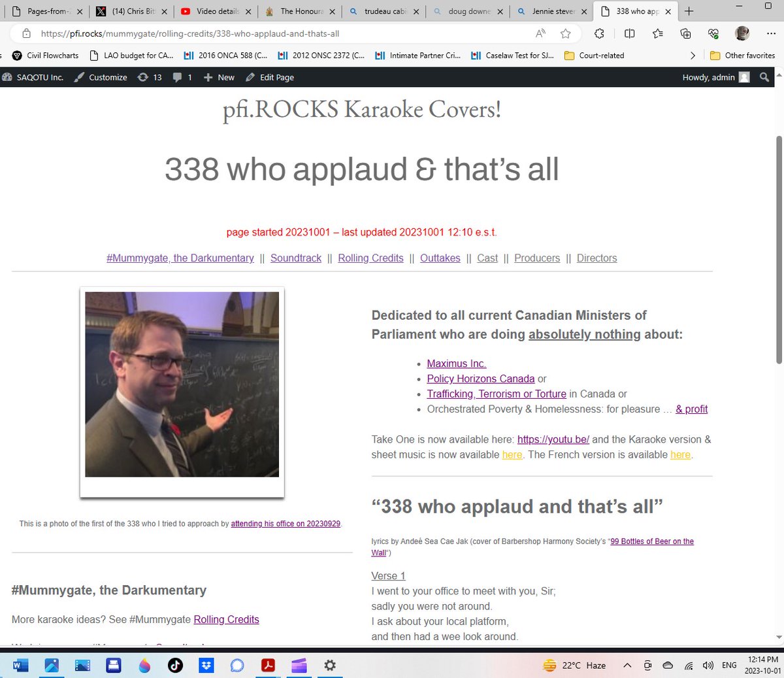Open the Favorites list icon
784x678 pixels.
[657, 33]
